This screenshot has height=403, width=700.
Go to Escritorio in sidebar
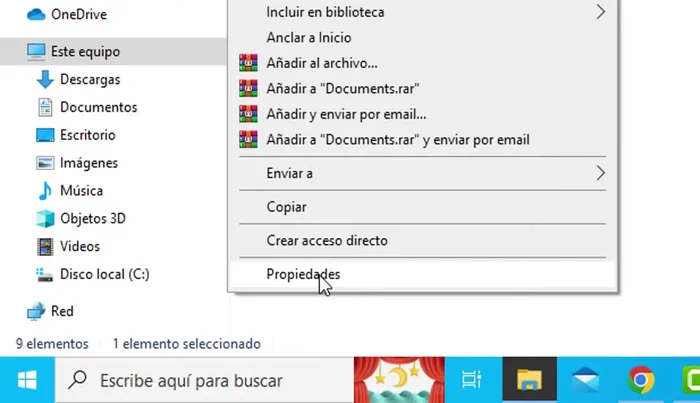coord(88,135)
